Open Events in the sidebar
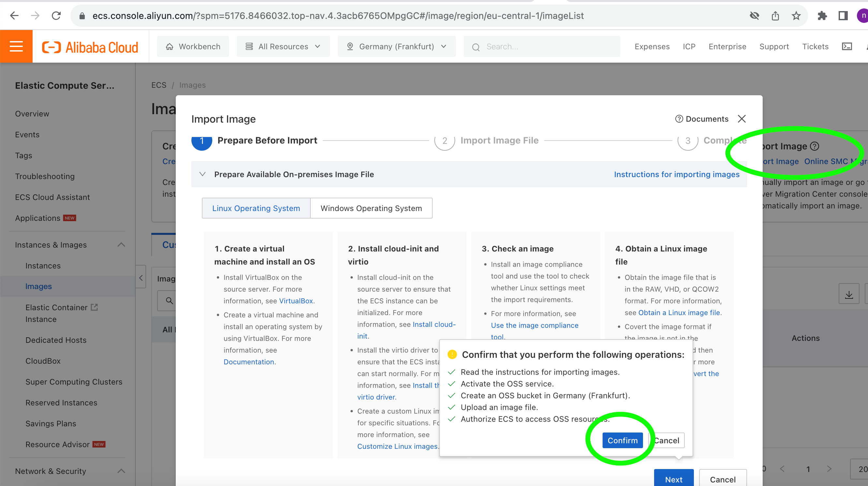The height and width of the screenshot is (486, 868). 27,134
